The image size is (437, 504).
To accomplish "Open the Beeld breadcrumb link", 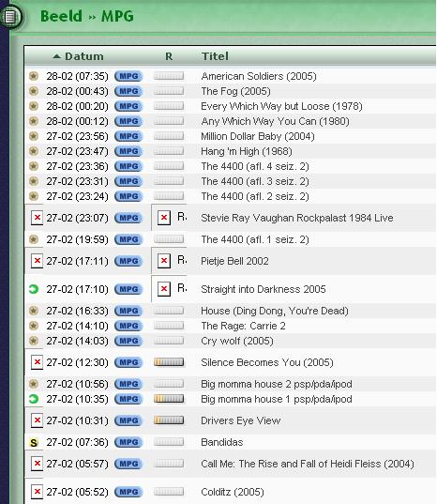I will tap(61, 16).
